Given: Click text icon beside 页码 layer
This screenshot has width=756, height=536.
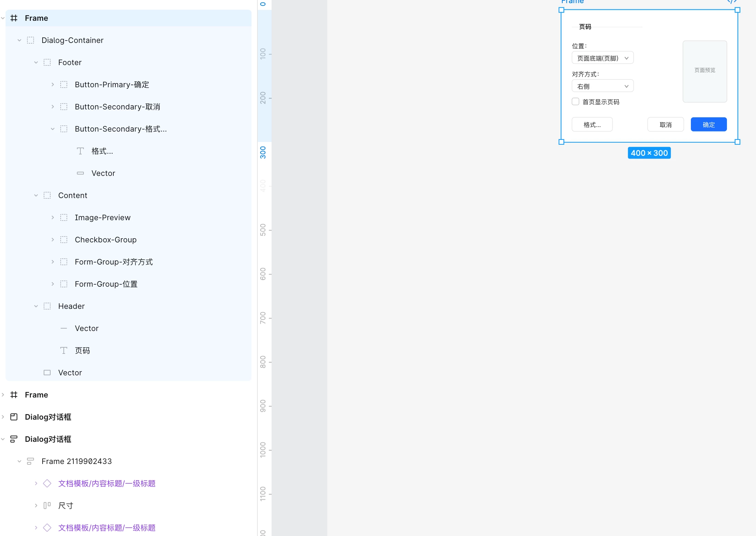Looking at the screenshot, I should (x=64, y=350).
